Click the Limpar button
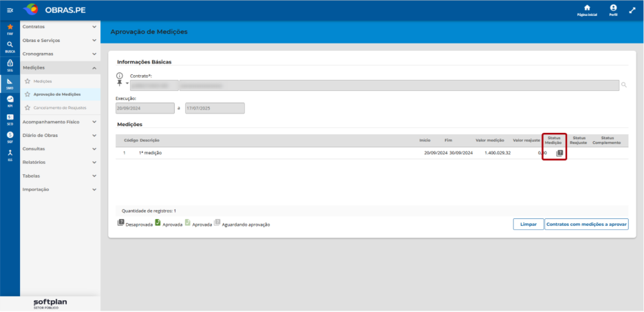644x312 pixels. point(528,225)
